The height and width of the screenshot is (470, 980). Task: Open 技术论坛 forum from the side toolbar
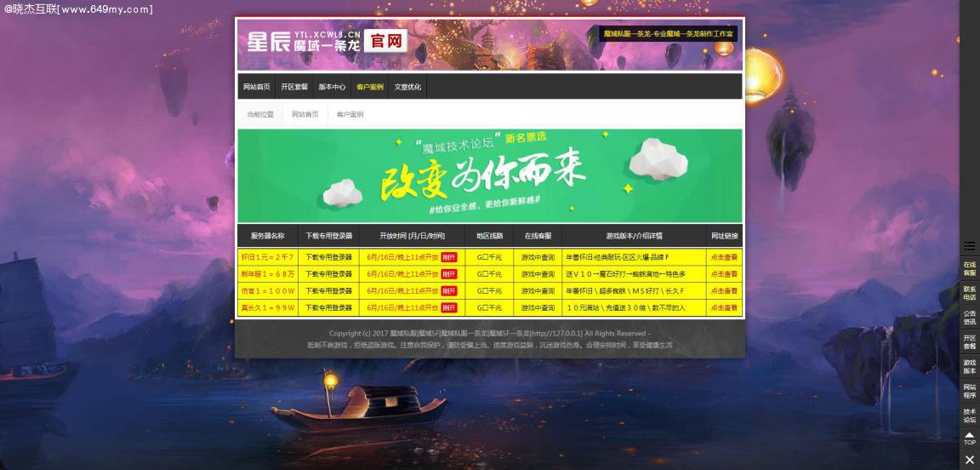pyautogui.click(x=969, y=416)
